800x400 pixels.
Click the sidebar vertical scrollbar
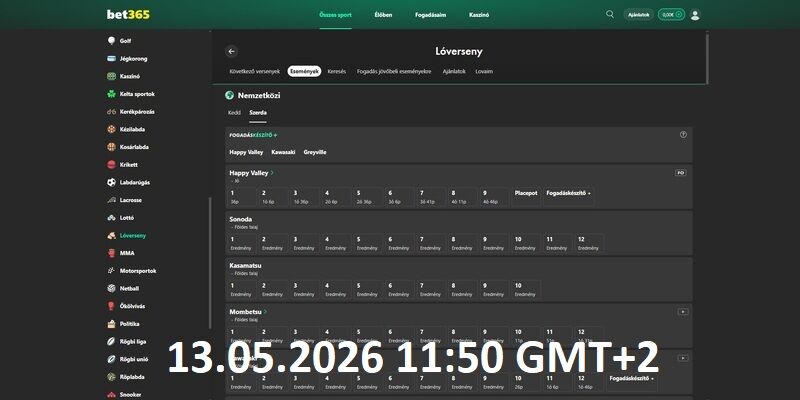pos(210,263)
